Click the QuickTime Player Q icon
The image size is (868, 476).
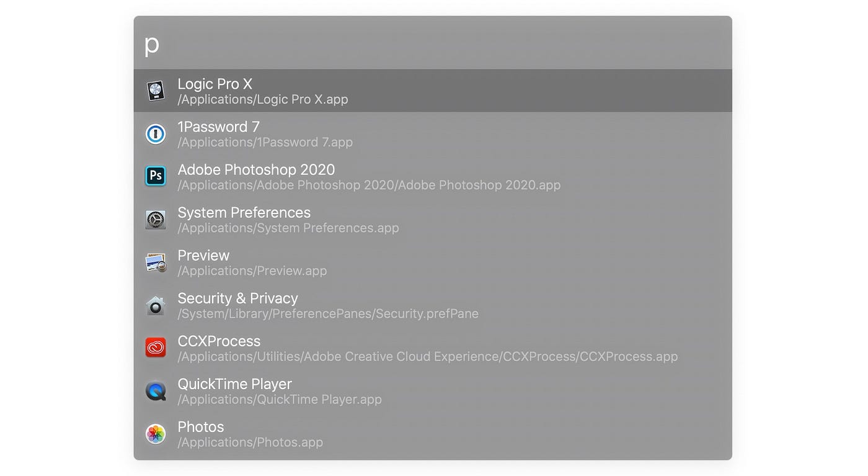pos(156,391)
